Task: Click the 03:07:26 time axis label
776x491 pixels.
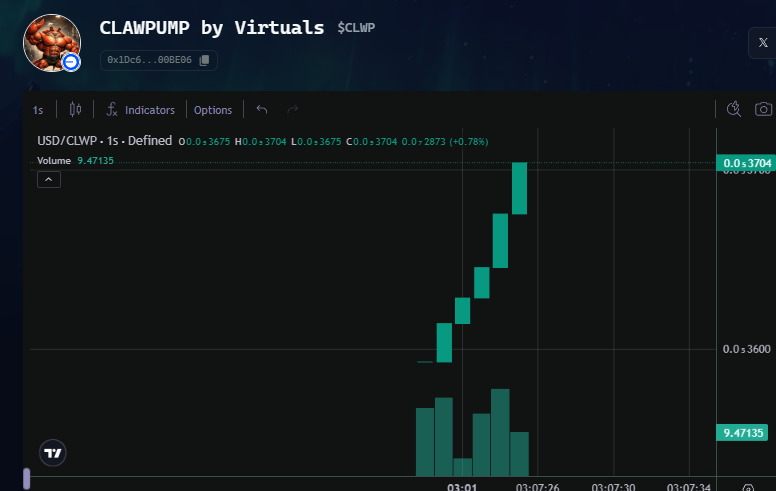Action: (537, 487)
